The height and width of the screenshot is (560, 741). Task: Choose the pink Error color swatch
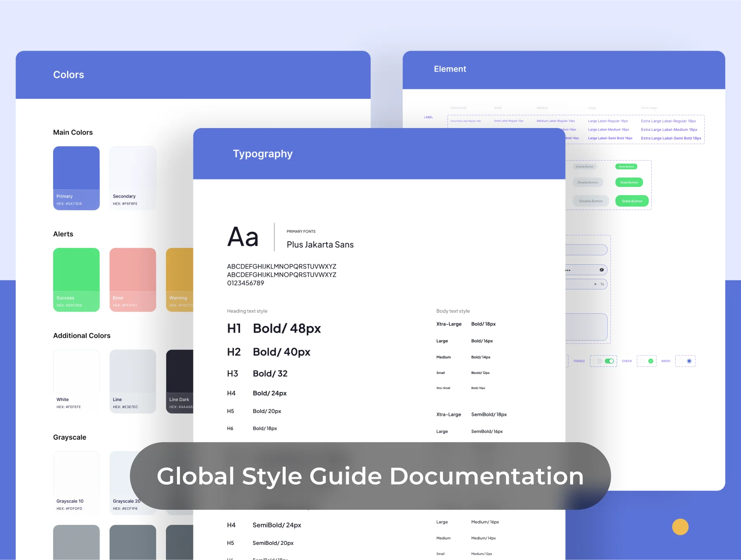(x=133, y=280)
